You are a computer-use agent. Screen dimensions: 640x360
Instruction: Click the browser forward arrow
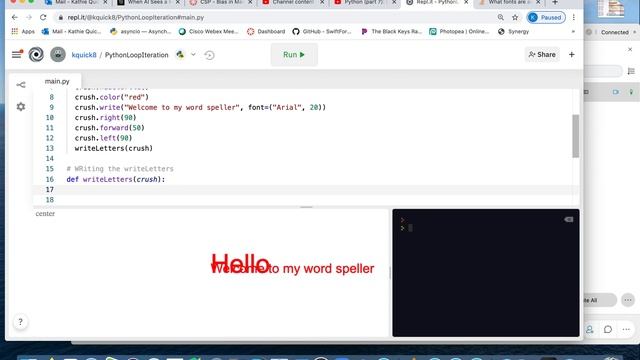pyautogui.click(x=29, y=17)
